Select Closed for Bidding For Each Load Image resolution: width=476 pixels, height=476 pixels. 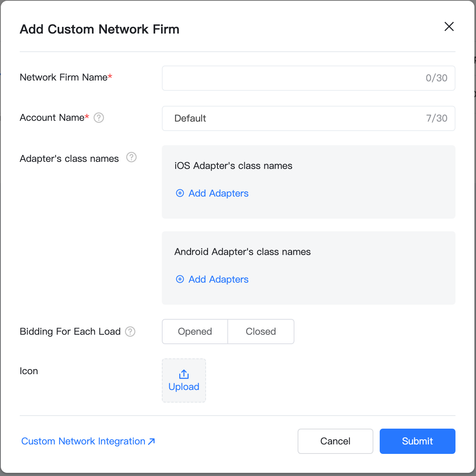point(260,332)
